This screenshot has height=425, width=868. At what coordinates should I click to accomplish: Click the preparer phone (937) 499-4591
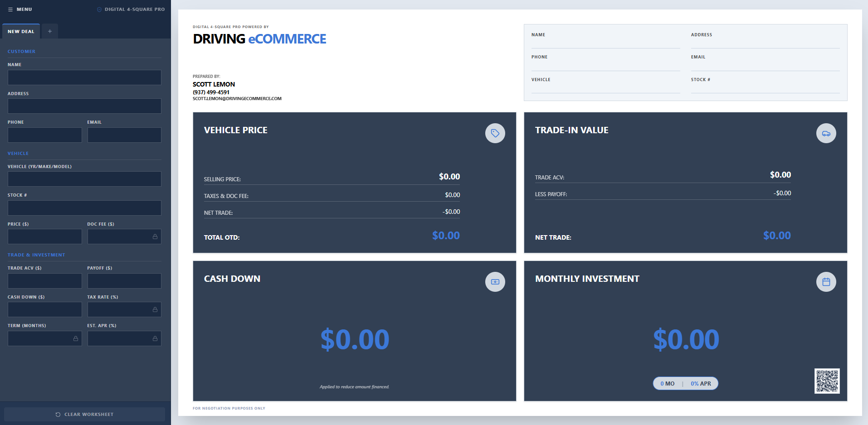(x=211, y=92)
